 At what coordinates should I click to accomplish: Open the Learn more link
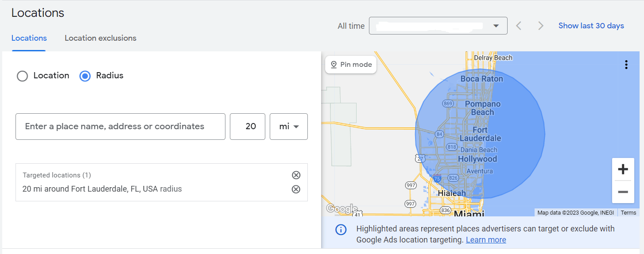click(x=485, y=240)
